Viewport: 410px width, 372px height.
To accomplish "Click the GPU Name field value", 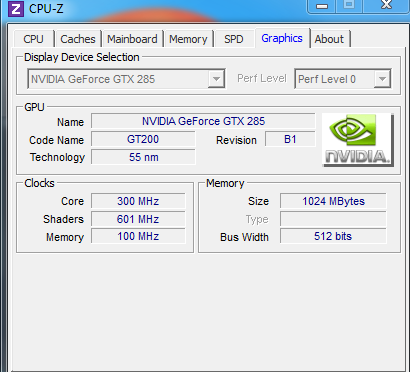I will pyautogui.click(x=203, y=121).
